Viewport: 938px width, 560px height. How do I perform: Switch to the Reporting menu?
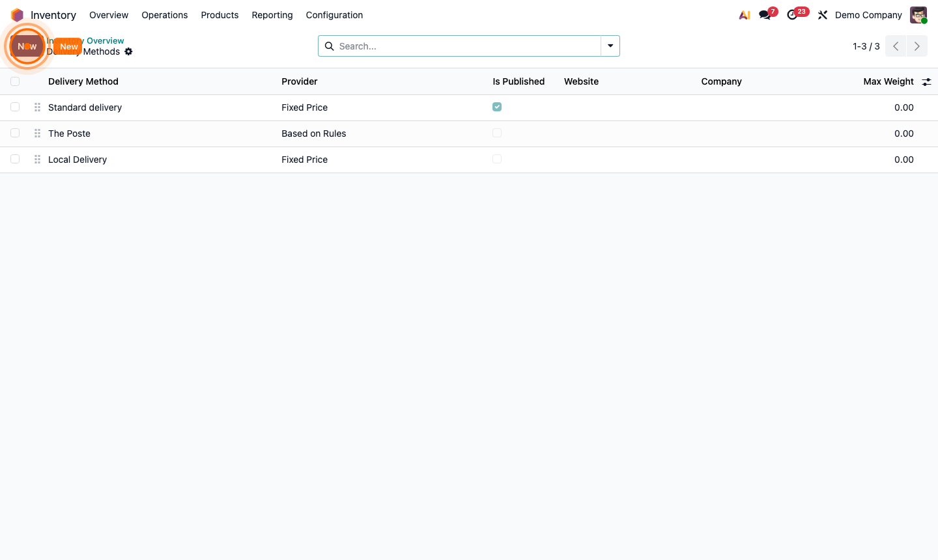coord(272,15)
